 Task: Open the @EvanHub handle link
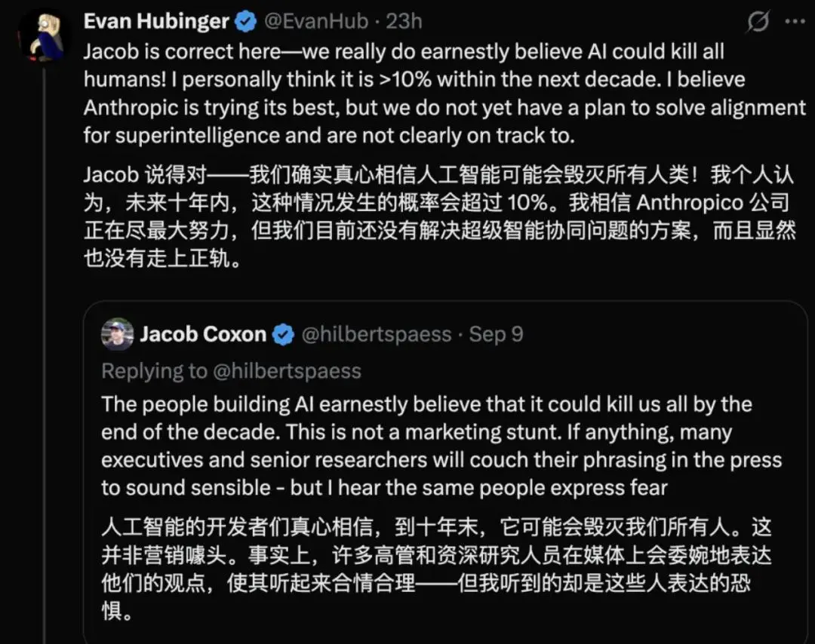316,22
